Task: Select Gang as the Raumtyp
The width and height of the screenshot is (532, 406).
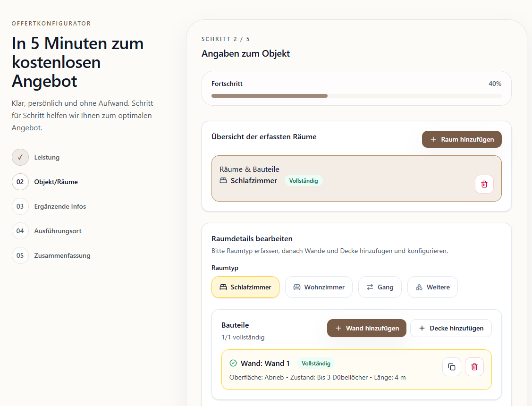Action: point(380,287)
